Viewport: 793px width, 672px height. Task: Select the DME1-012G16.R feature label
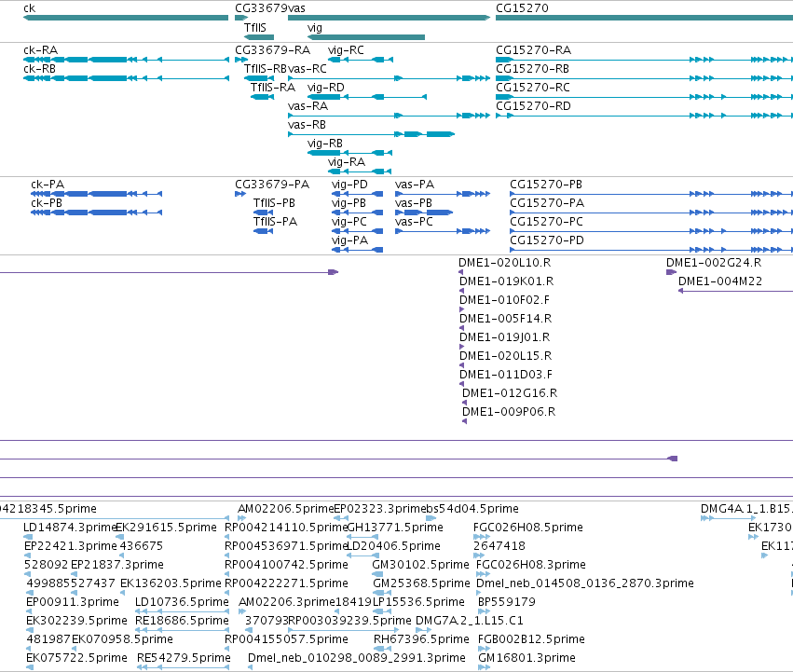510,394
